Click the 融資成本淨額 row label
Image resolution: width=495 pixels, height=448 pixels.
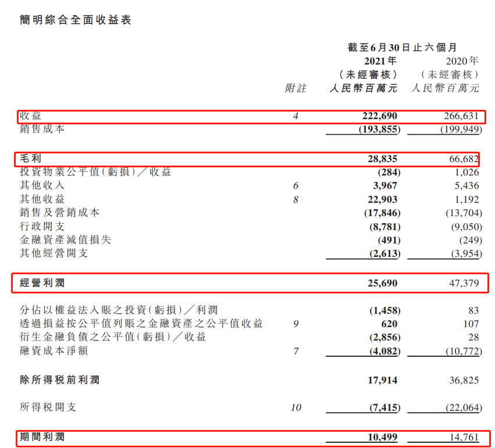click(54, 351)
